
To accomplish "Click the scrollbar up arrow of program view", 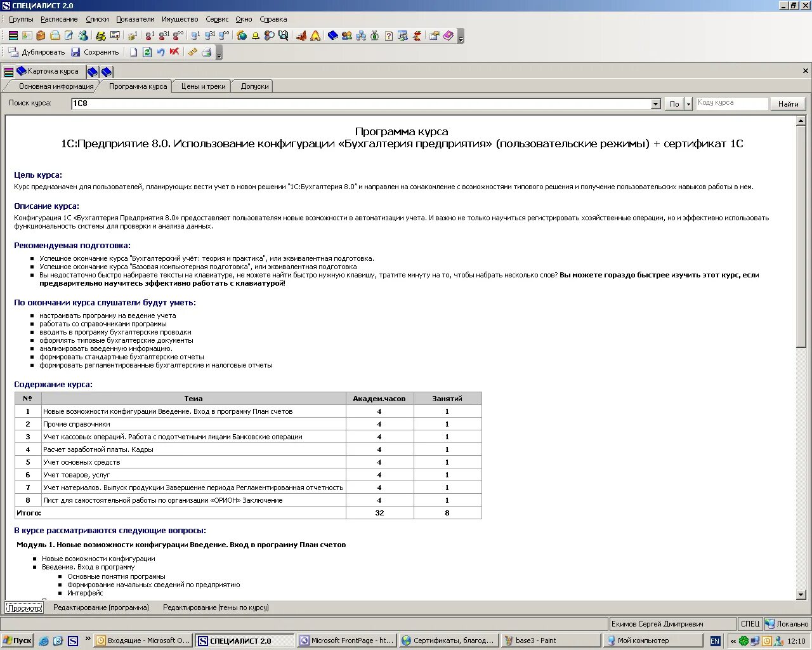I will tap(801, 121).
